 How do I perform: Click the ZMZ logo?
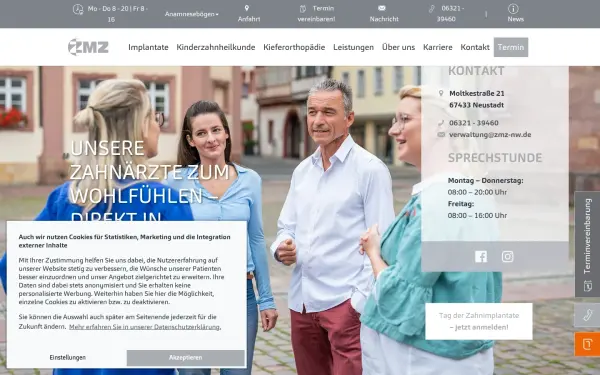(x=88, y=47)
